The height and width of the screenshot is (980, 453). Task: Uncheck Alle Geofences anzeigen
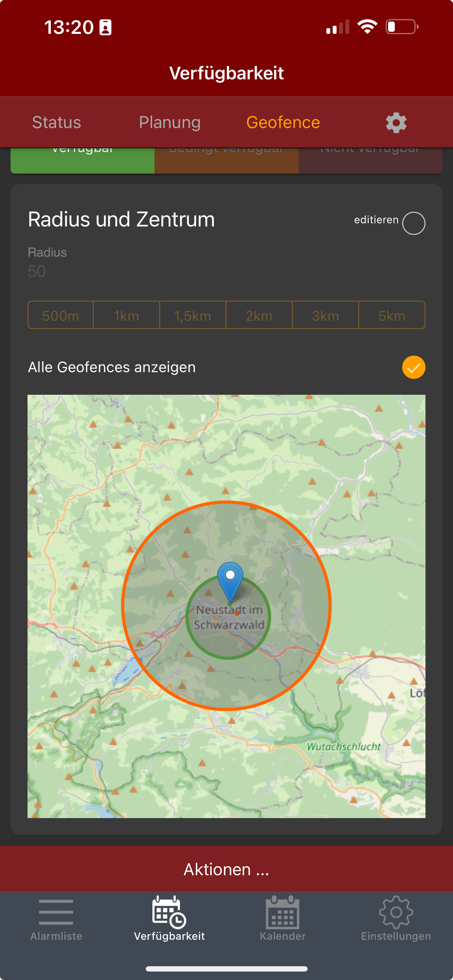413,367
